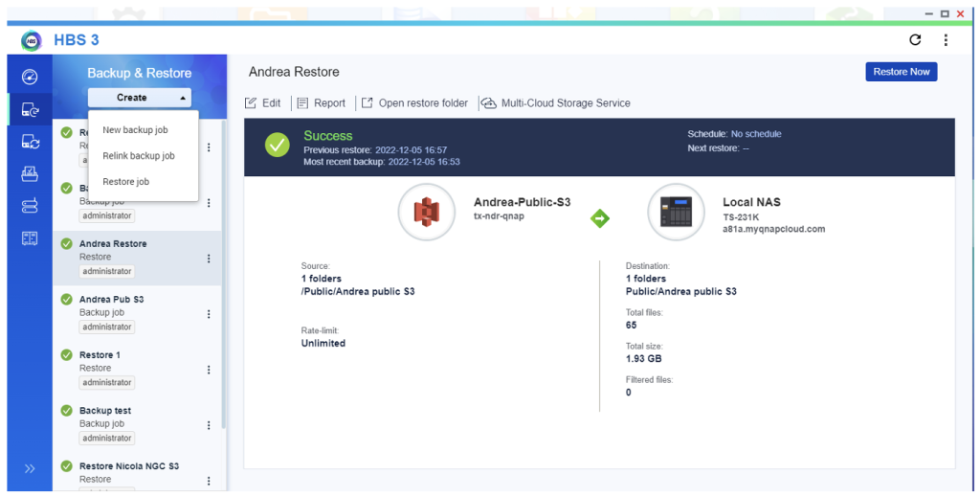Click green status check of Andrea Restore
Image resolution: width=980 pixels, height=497 pixels.
pos(66,244)
